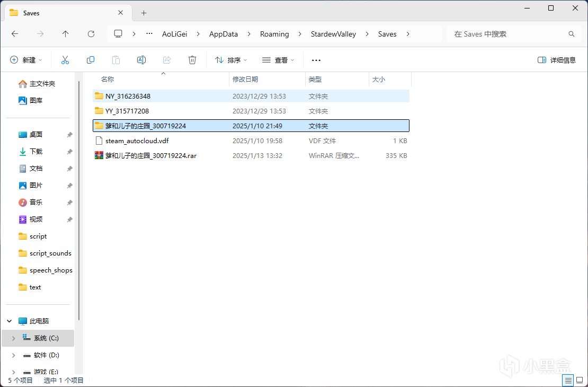Expand chevron after Roaming in path
The image size is (588, 387).
click(300, 34)
